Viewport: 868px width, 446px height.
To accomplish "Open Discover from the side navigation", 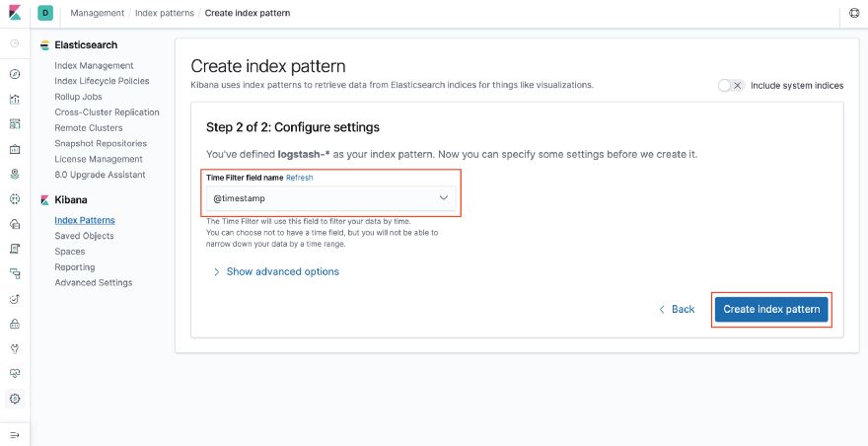I will (15, 74).
